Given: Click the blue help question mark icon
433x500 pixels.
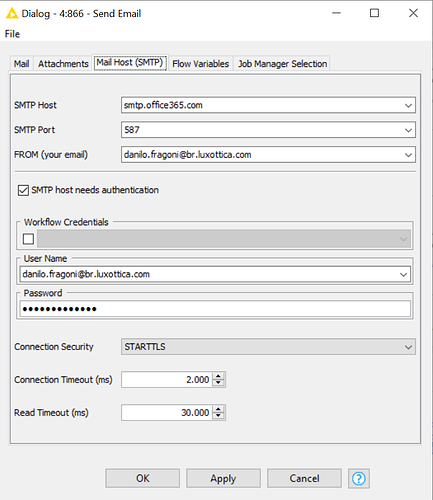Looking at the screenshot, I should coord(359,478).
